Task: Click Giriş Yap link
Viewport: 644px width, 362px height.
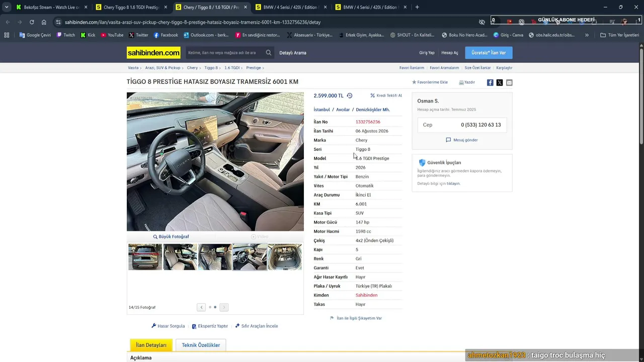Action: pos(427,53)
